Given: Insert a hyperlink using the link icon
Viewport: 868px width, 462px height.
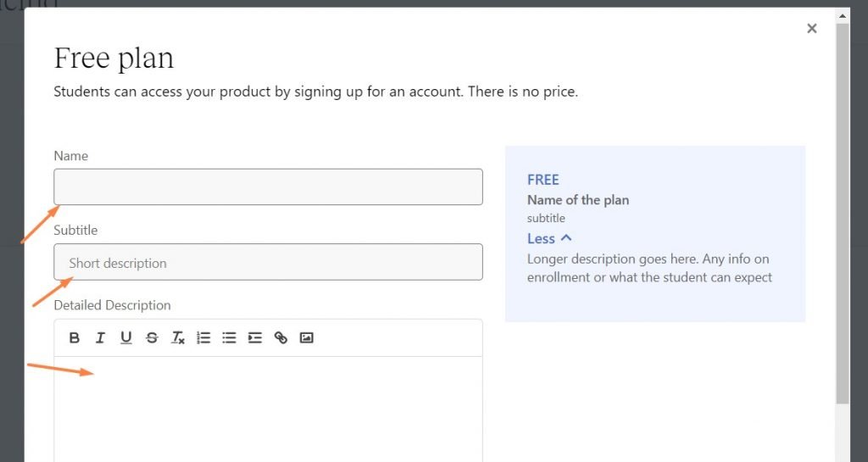Looking at the screenshot, I should click(x=281, y=338).
